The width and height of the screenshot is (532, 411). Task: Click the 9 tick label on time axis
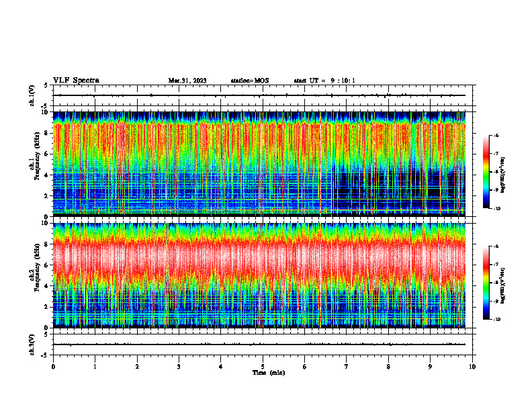[430, 367]
